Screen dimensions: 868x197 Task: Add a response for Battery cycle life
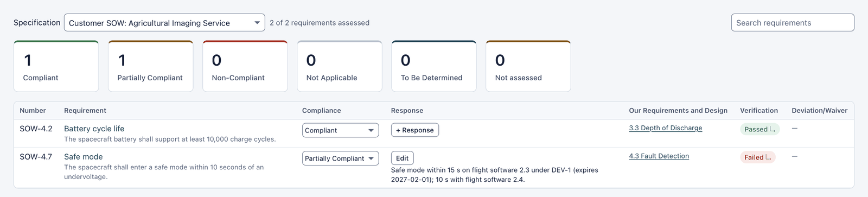pos(415,130)
